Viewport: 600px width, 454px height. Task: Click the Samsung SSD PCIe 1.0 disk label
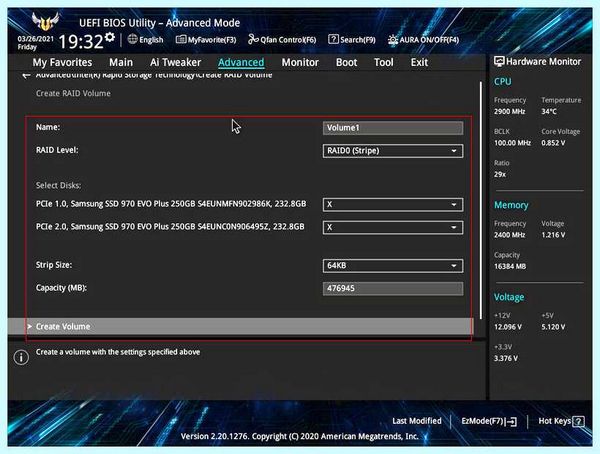tap(171, 204)
